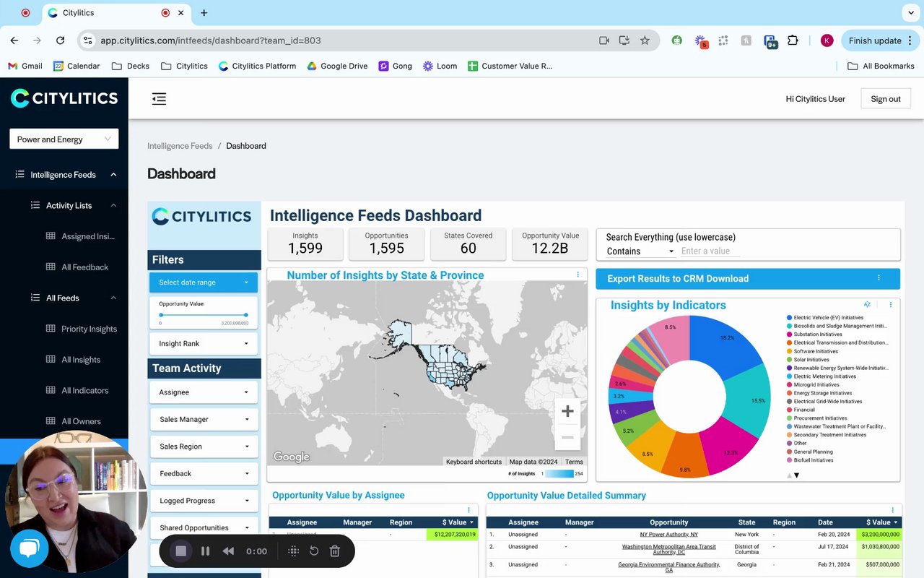Bookmark this page with the star icon
This screenshot has width=924, height=578.
[645, 40]
